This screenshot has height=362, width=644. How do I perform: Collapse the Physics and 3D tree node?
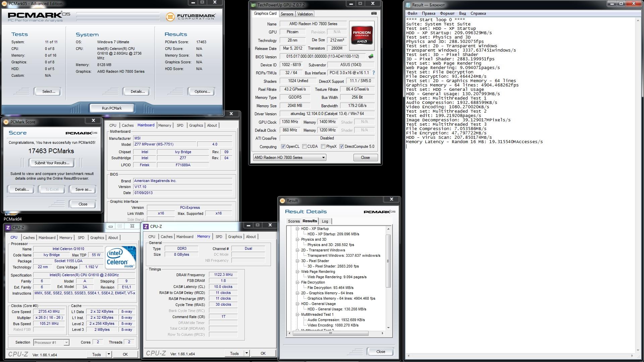click(x=297, y=239)
